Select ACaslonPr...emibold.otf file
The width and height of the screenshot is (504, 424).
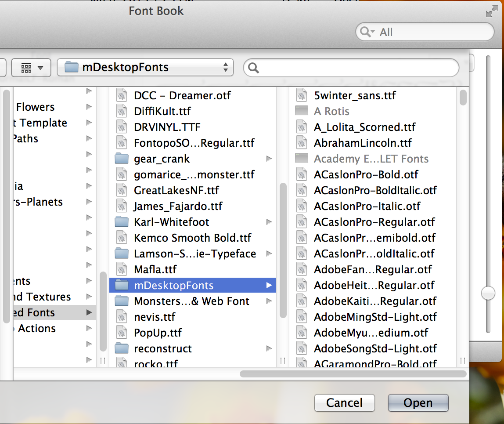(373, 238)
